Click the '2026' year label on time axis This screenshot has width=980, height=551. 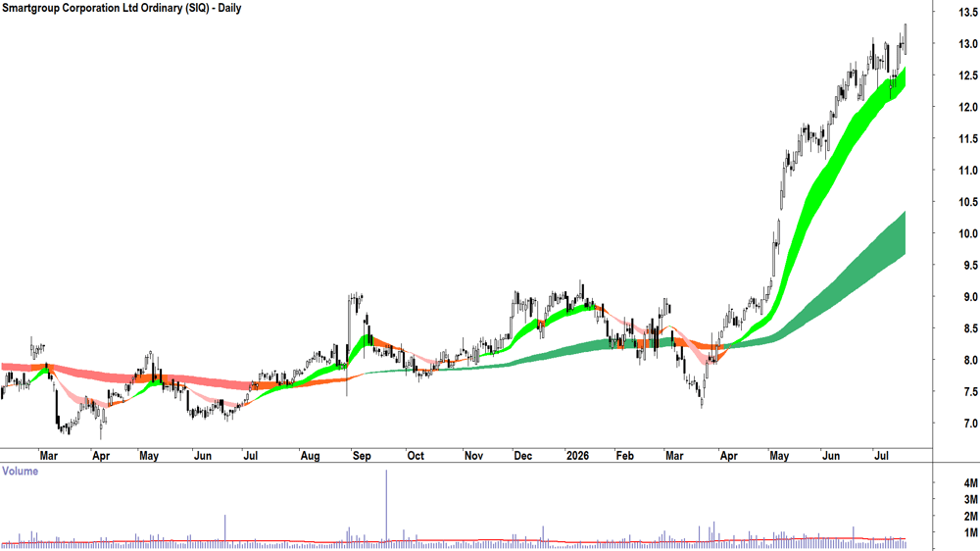coord(577,455)
